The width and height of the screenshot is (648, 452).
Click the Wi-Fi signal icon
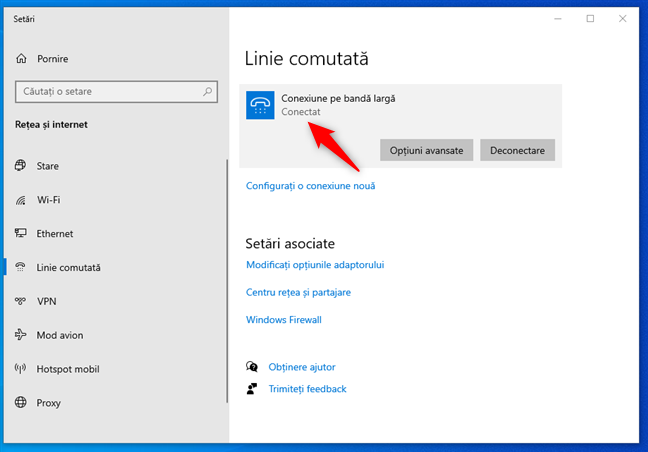(21, 200)
